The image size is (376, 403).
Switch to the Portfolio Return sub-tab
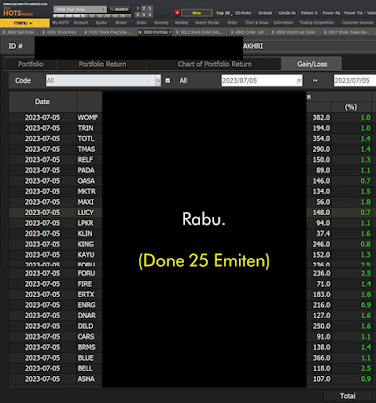[102, 64]
